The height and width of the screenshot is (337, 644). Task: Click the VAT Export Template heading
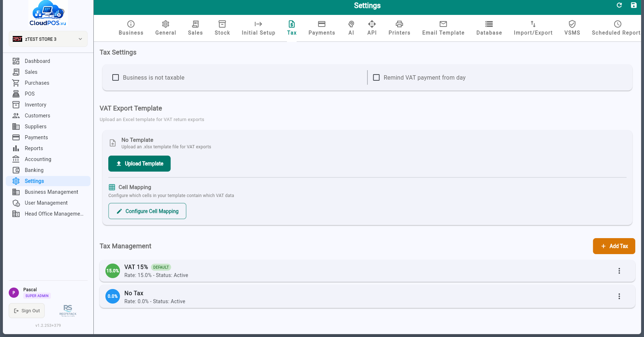131,108
